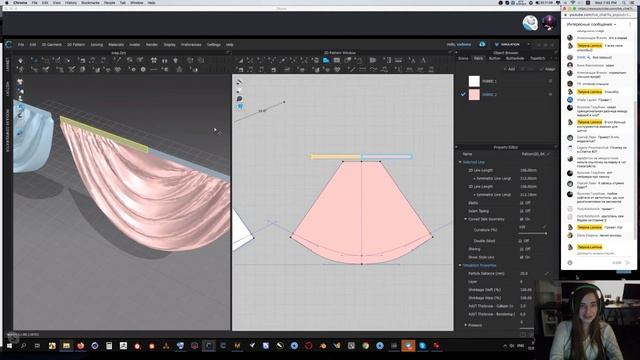Click Add button in Object Browser
This screenshot has width=640, height=360.
point(509,69)
